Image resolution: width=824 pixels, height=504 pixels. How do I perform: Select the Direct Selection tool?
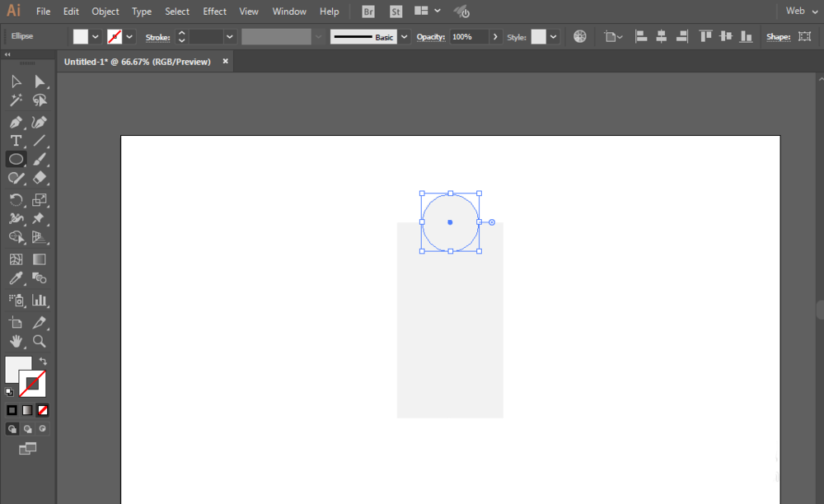click(x=39, y=82)
